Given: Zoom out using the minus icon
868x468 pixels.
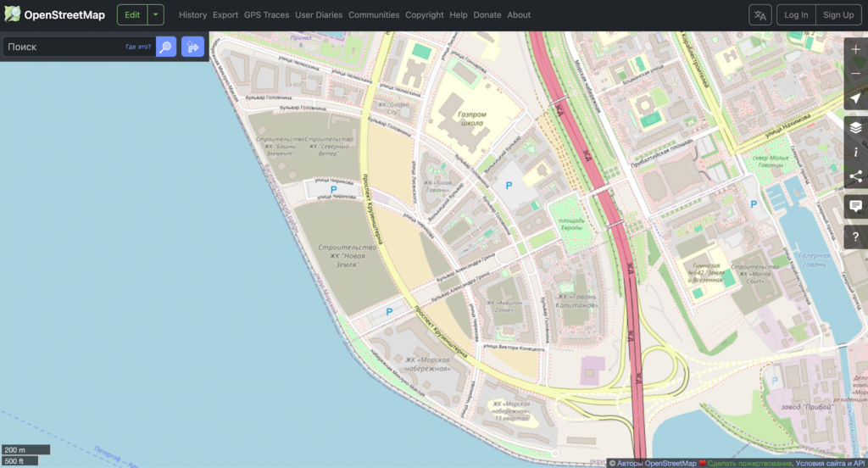Looking at the screenshot, I should pos(855,74).
